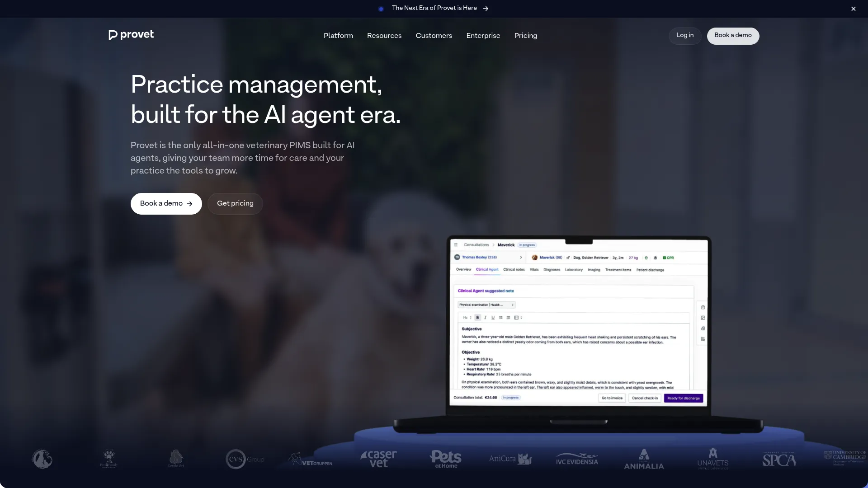Close the top announcement banner
The width and height of the screenshot is (868, 488).
[x=854, y=9]
